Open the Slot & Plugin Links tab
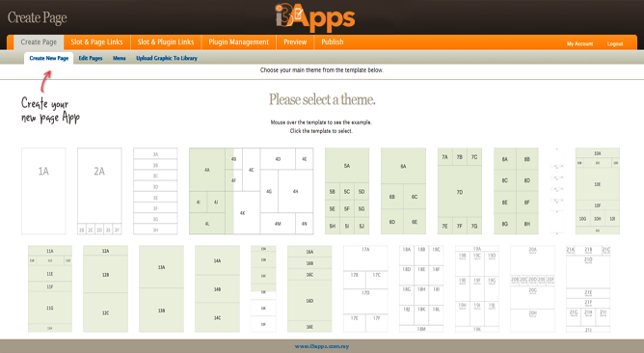The image size is (644, 353). click(x=166, y=41)
